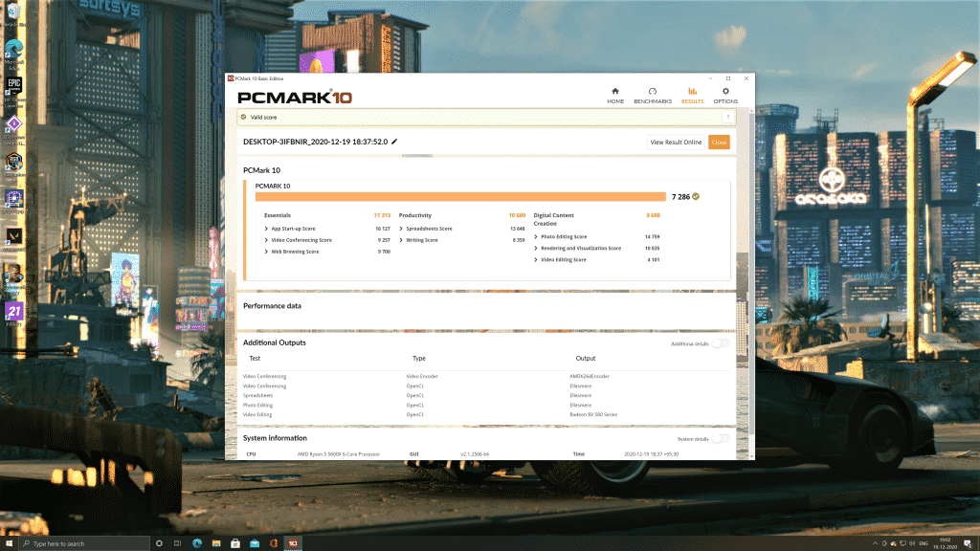The width and height of the screenshot is (980, 551).
Task: Click View Result Online button
Action: (x=676, y=143)
